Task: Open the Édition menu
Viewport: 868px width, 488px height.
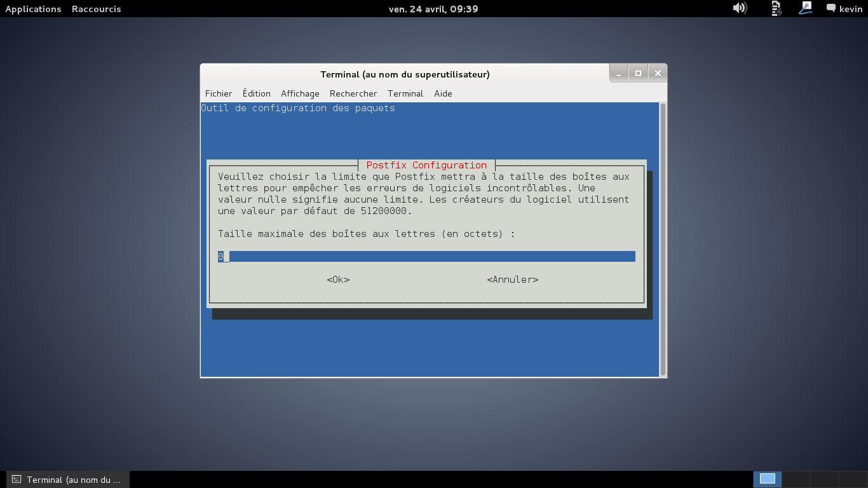Action: pos(257,93)
